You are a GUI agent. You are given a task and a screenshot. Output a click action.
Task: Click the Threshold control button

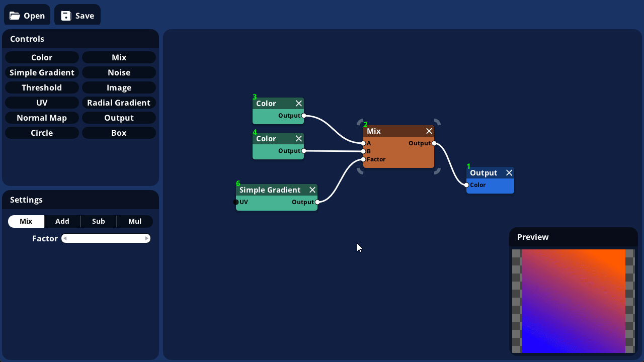click(42, 87)
